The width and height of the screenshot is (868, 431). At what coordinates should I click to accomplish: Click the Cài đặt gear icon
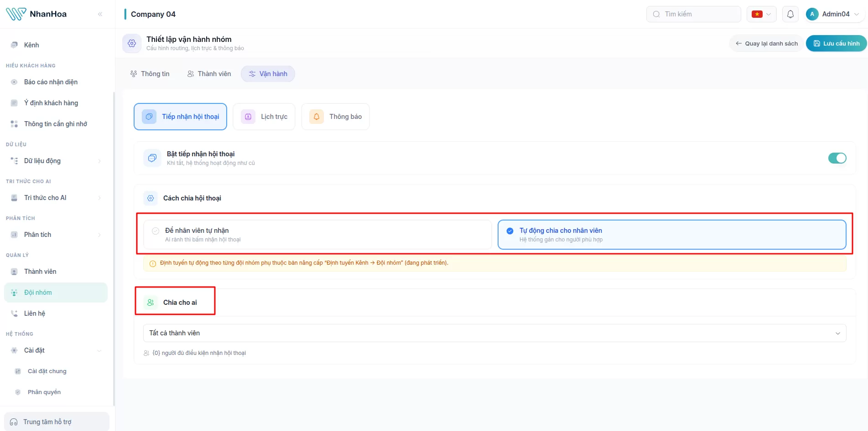tap(14, 350)
